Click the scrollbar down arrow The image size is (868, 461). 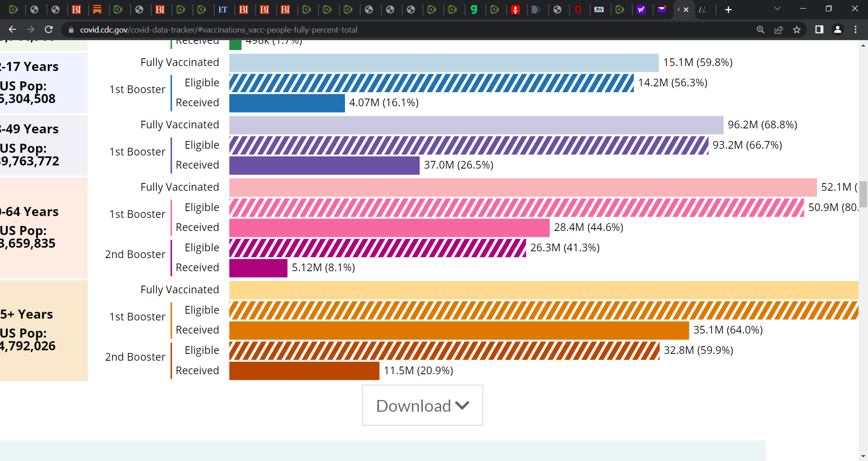pos(863,456)
